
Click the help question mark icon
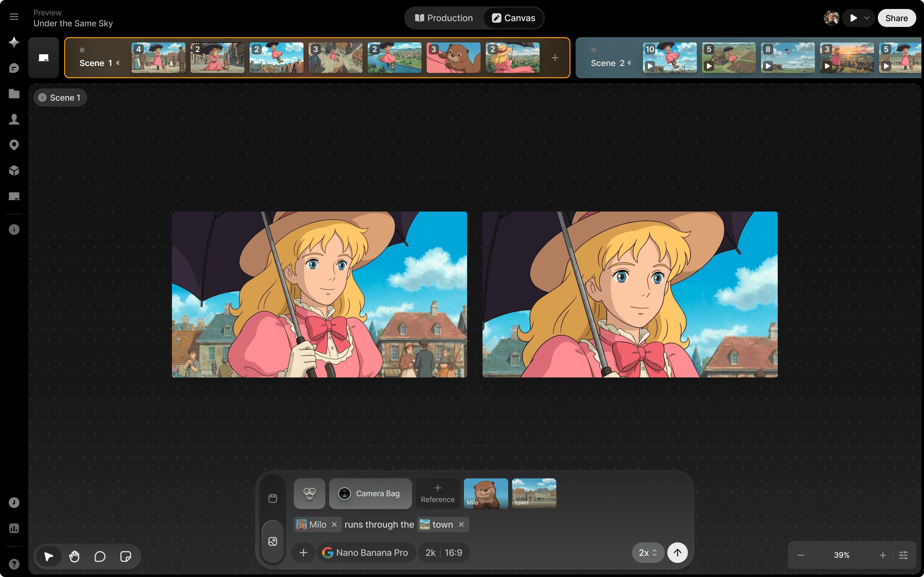pyautogui.click(x=14, y=564)
